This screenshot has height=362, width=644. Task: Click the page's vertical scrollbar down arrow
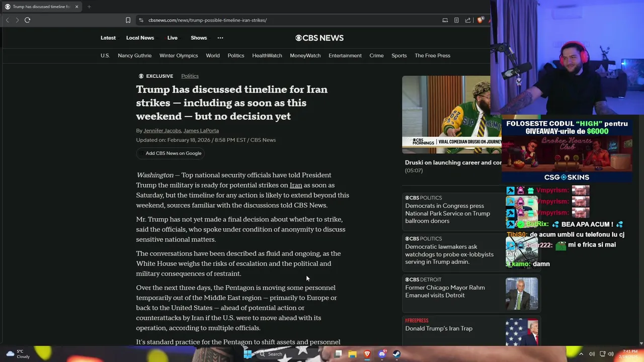coord(641,343)
